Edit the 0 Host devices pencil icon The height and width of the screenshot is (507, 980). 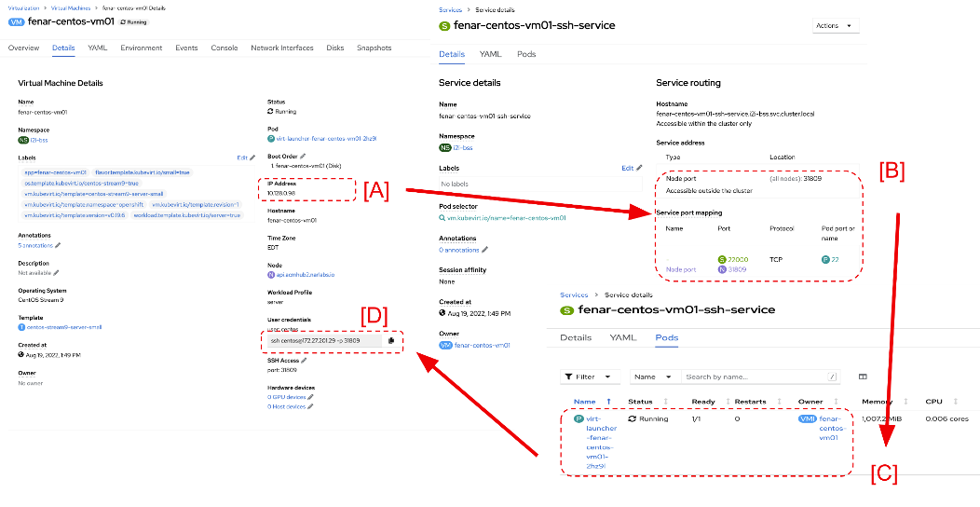point(310,406)
